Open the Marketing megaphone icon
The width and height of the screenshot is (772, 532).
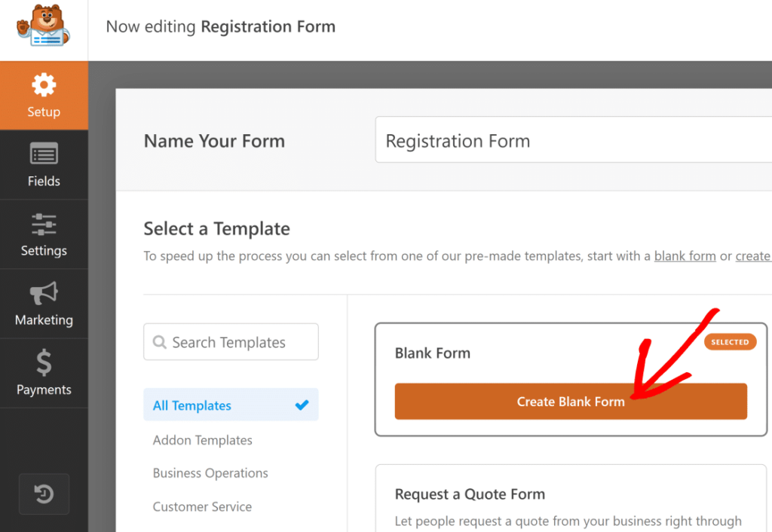click(x=44, y=294)
